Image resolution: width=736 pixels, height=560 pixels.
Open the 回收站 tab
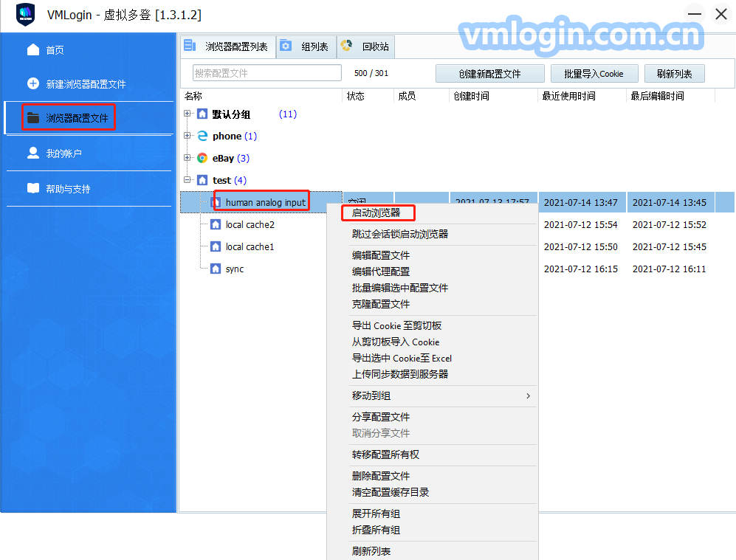click(x=367, y=47)
